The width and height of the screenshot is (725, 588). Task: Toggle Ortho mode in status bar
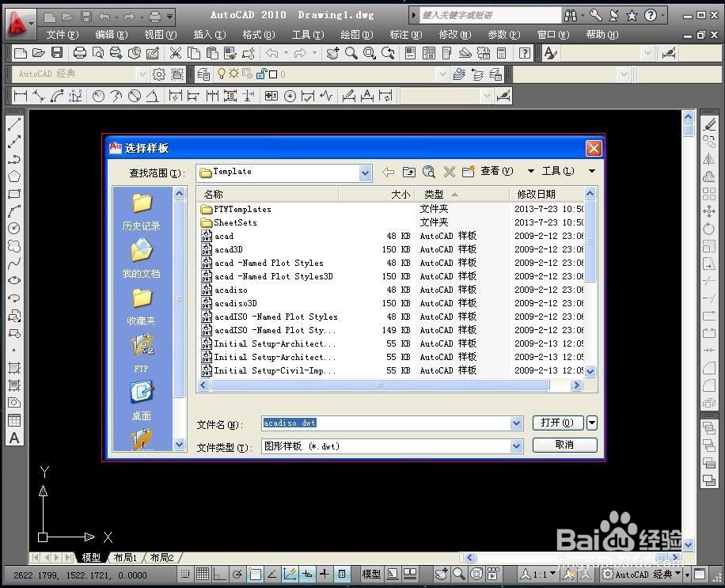[x=219, y=574]
